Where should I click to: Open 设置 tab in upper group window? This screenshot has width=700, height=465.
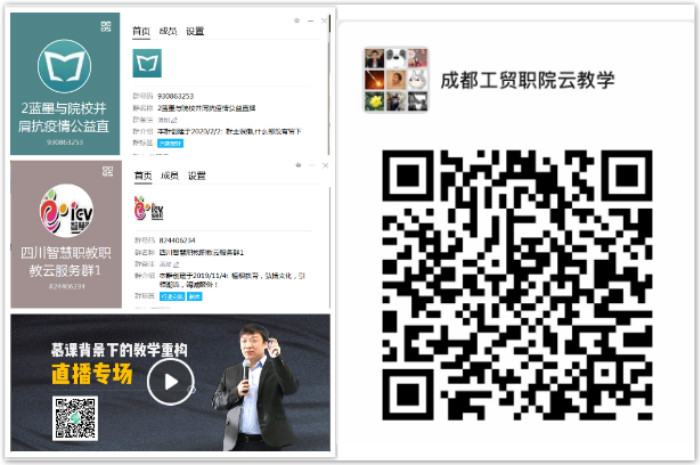[195, 31]
